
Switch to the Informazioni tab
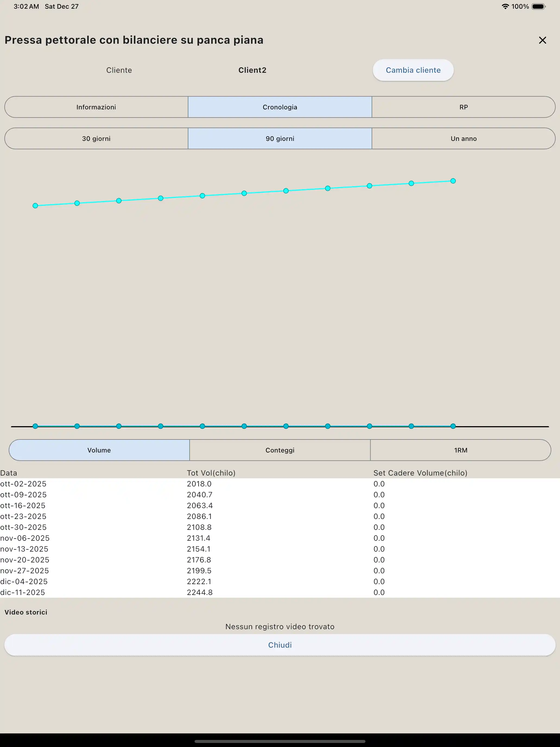[96, 107]
